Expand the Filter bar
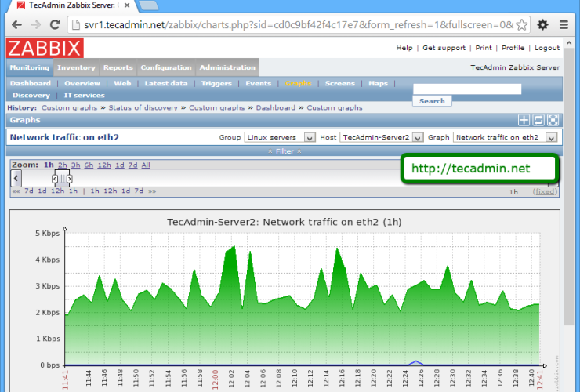580x392 pixels. [284, 151]
